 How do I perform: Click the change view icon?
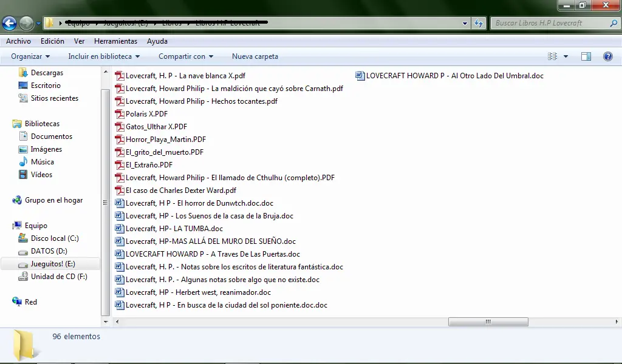click(552, 56)
